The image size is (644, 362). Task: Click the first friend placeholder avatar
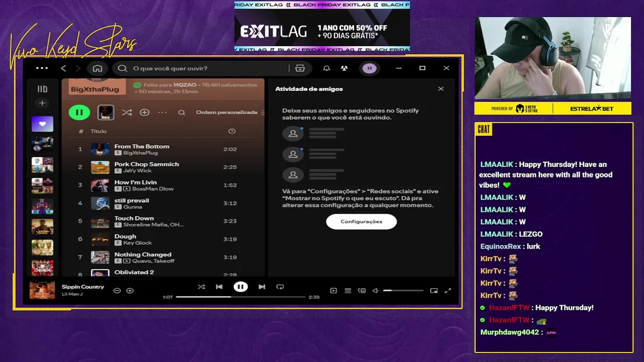[293, 134]
